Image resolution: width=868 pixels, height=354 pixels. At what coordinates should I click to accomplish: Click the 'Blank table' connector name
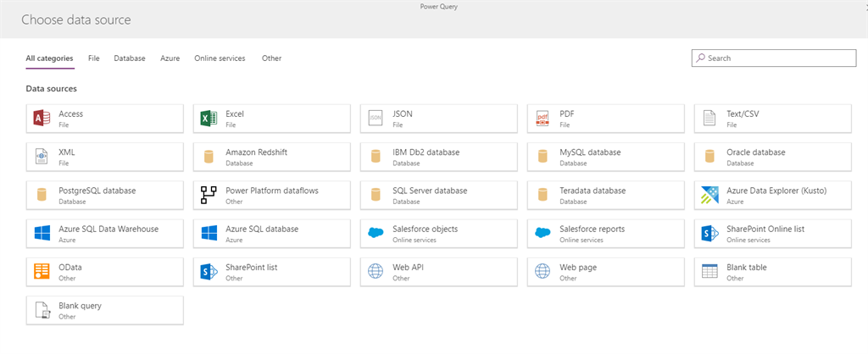747,267
